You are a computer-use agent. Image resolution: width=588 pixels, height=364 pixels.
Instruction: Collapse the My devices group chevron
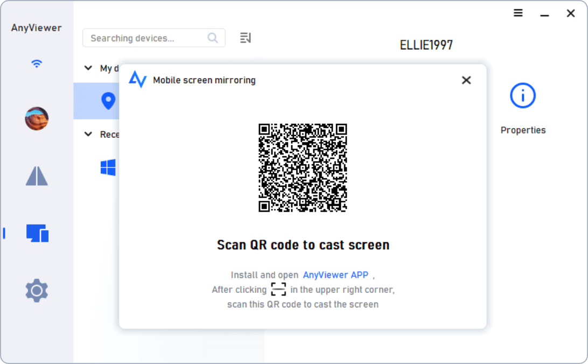click(88, 68)
